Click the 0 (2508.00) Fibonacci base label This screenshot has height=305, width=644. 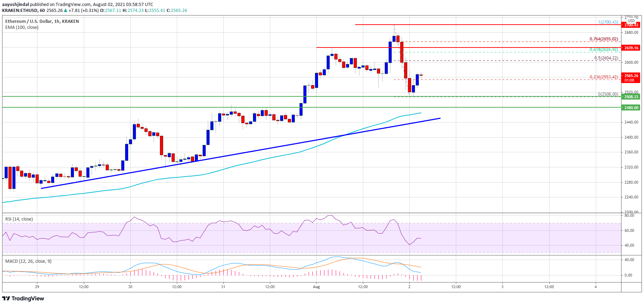608,94
